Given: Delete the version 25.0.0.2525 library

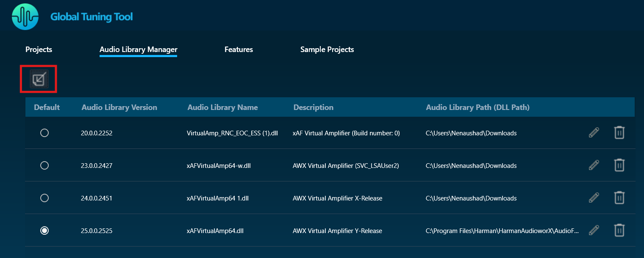Looking at the screenshot, I should 619,231.
